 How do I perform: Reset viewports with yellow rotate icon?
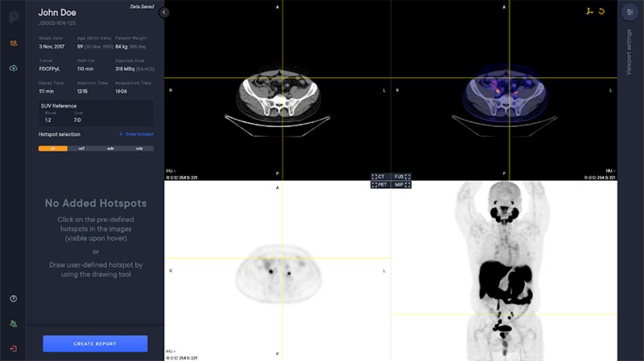click(x=601, y=11)
